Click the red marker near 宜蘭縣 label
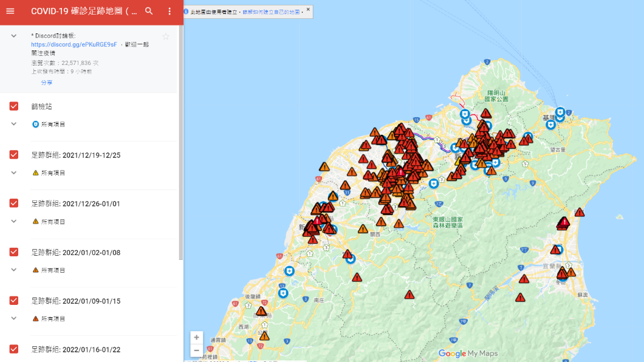Screen dimensions: 644x362 pyautogui.click(x=555, y=250)
